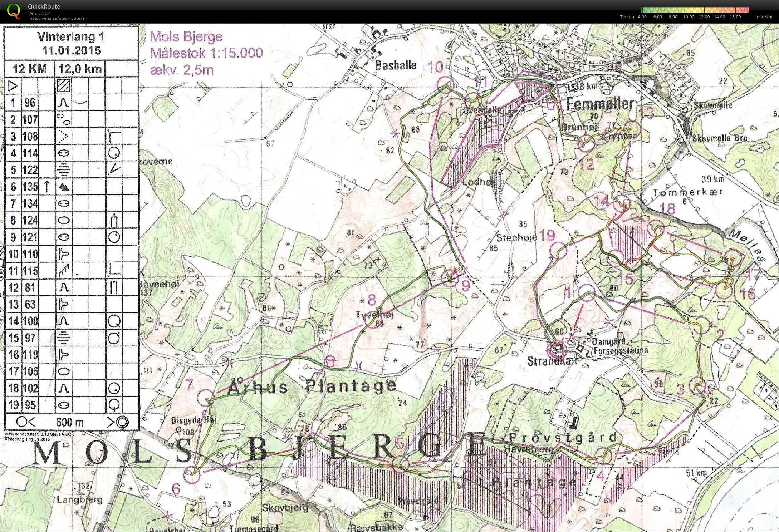
Task: Click the Målestok 1:15.000 scale text
Action: 206,53
